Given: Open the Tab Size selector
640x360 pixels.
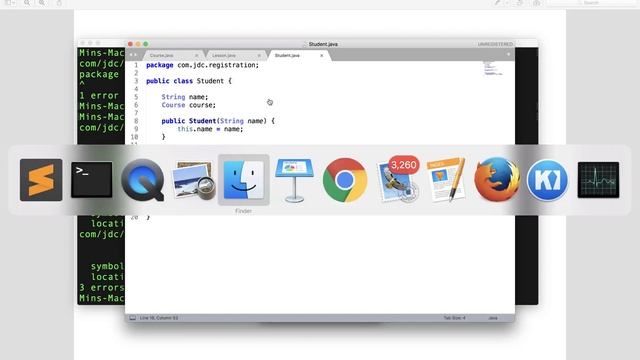Looking at the screenshot, I should tap(454, 318).
